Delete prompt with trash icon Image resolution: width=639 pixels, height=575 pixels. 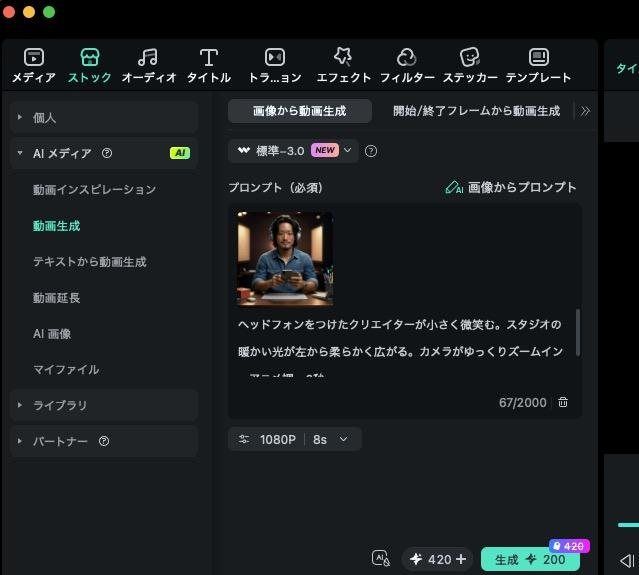coord(563,402)
